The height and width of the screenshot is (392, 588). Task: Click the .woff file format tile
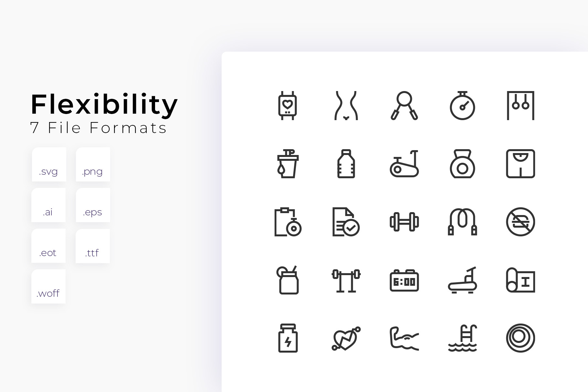(x=48, y=286)
